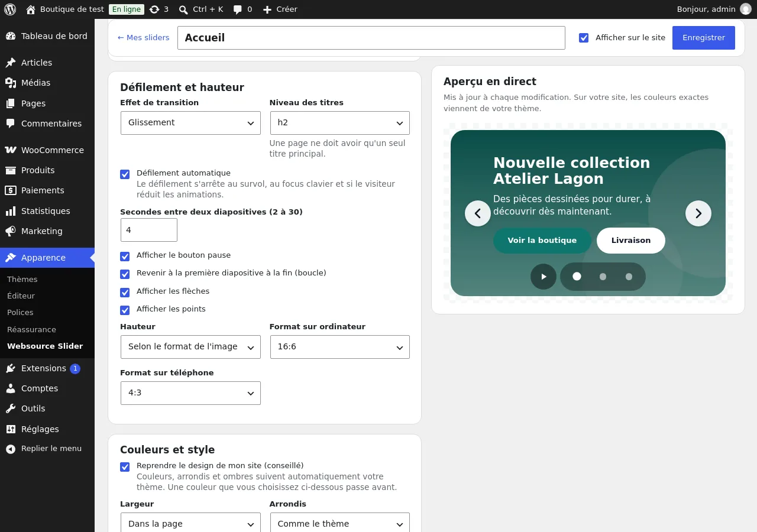The width and height of the screenshot is (757, 532).
Task: Uncheck Afficher les points
Action: [125, 310]
